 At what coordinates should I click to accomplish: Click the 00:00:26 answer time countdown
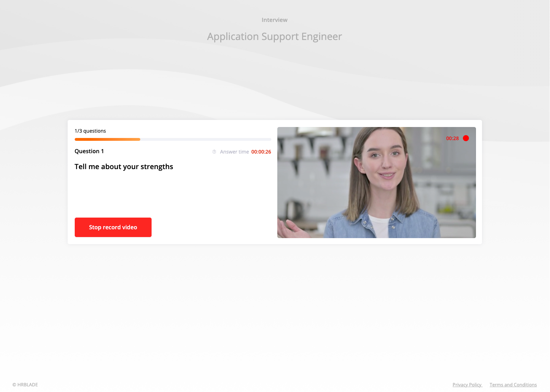261,152
